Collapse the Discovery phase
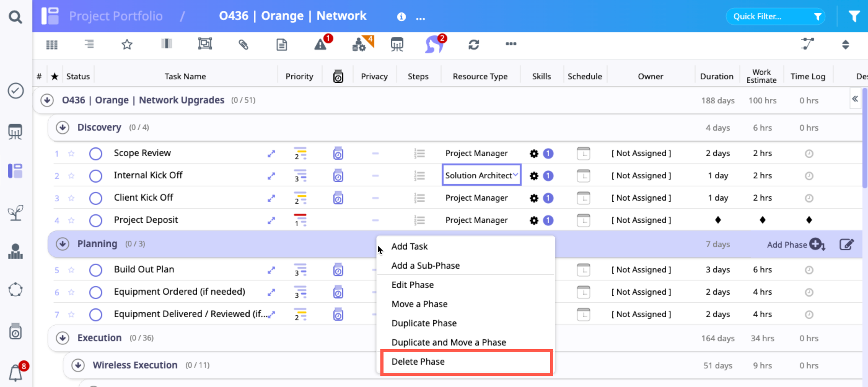Viewport: 868px width, 387px height. click(62, 128)
